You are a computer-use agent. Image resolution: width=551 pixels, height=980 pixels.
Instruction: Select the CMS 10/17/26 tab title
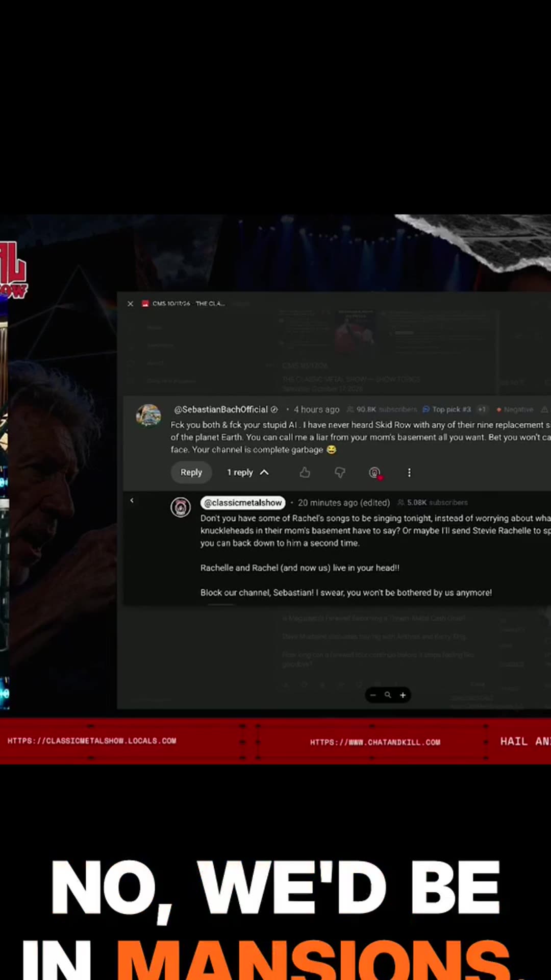188,304
